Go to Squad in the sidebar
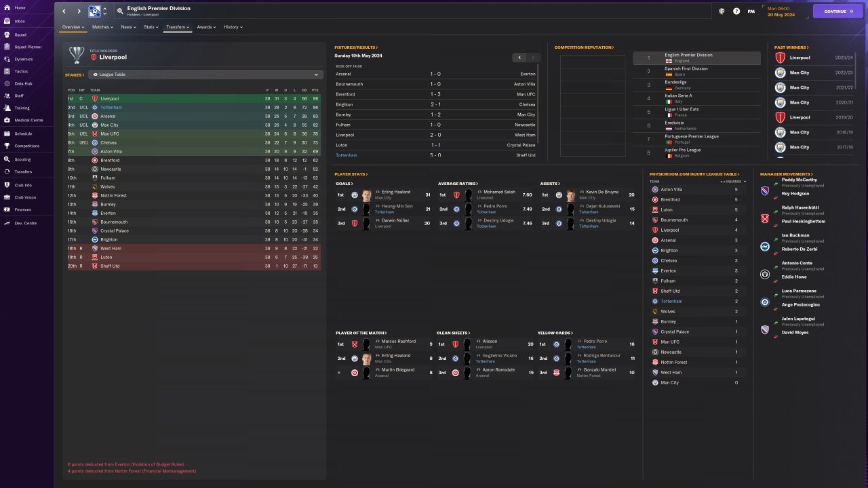This screenshot has height=488, width=868. tap(20, 35)
